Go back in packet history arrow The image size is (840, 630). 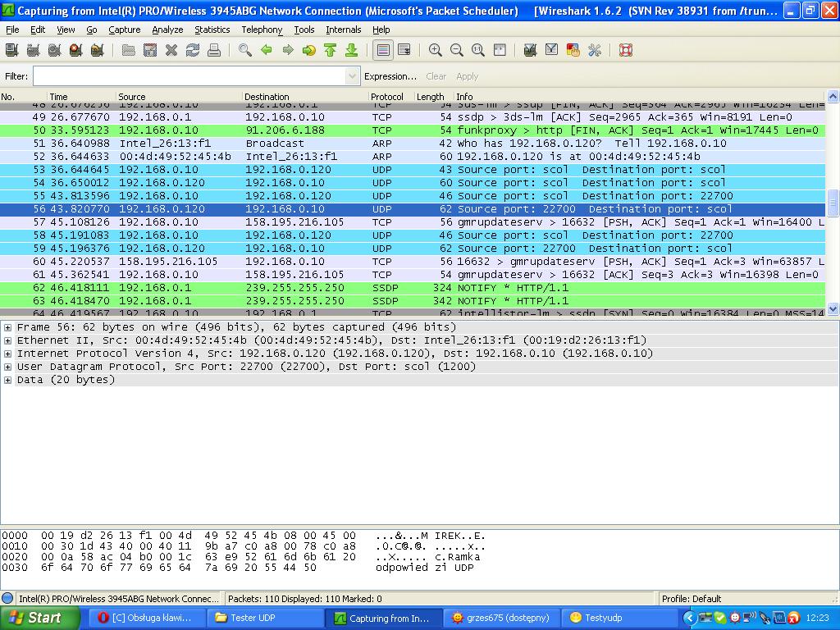coord(267,50)
